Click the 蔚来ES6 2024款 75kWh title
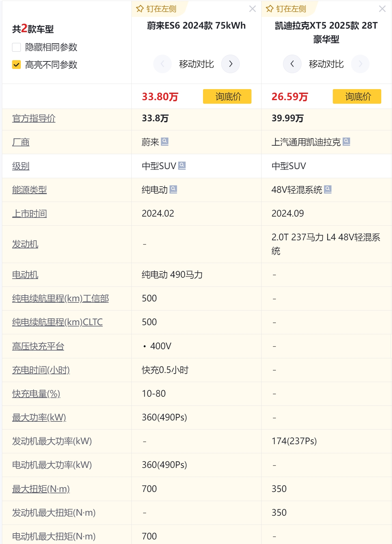The width and height of the screenshot is (392, 544). (196, 26)
